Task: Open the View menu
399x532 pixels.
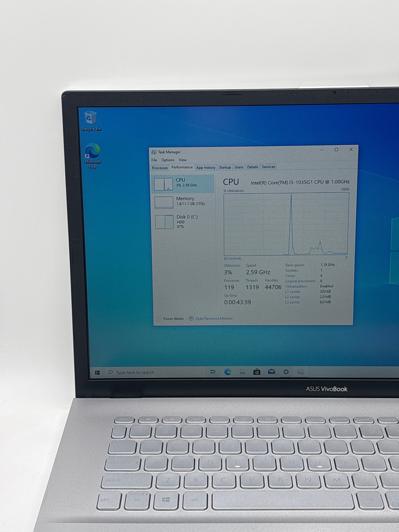Action: click(x=182, y=160)
